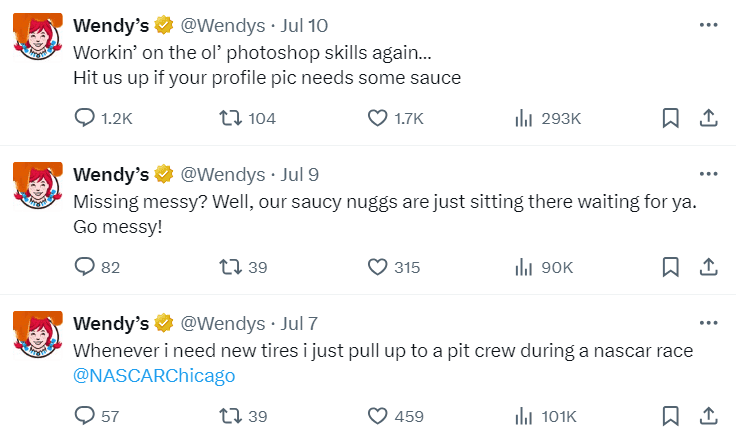Like the saucy nuggs tweet
The height and width of the screenshot is (442, 736).
click(378, 267)
